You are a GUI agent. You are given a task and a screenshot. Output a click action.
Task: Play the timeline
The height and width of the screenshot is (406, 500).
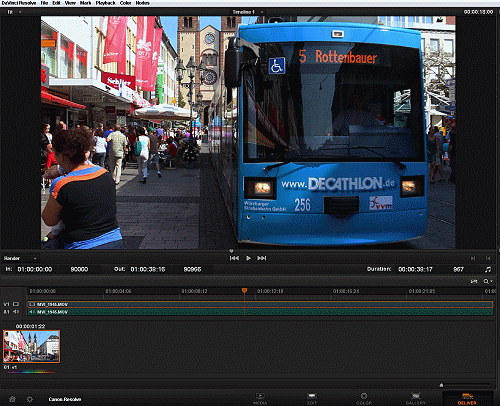click(x=248, y=258)
